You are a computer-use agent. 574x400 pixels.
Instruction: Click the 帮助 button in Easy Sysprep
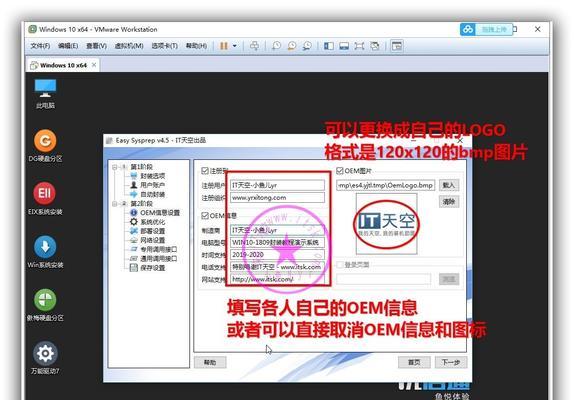210,362
